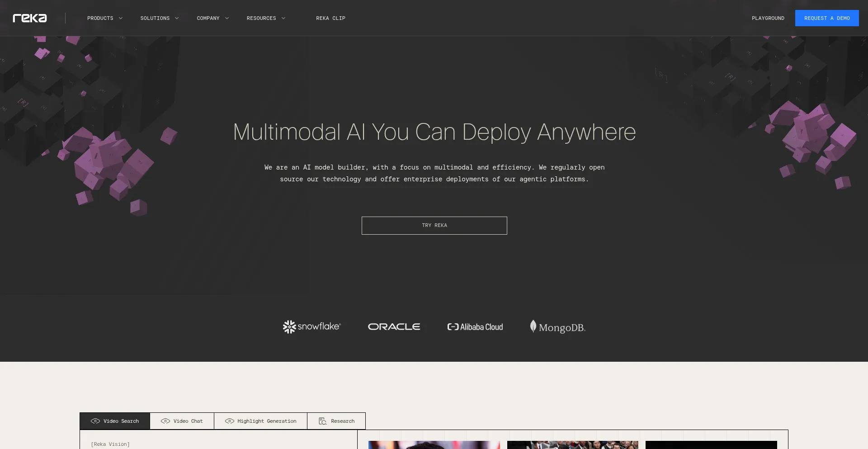Expand the Products dropdown menu
This screenshot has width=868, height=449.
coord(105,18)
